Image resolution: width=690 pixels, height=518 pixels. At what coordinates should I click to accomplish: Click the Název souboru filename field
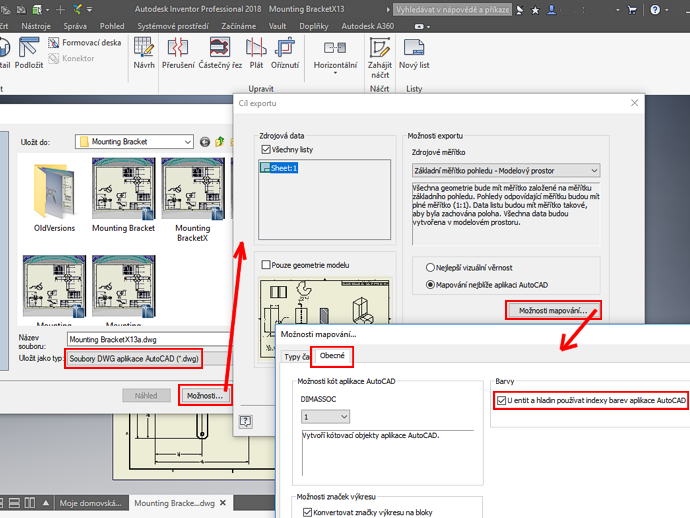tap(150, 339)
